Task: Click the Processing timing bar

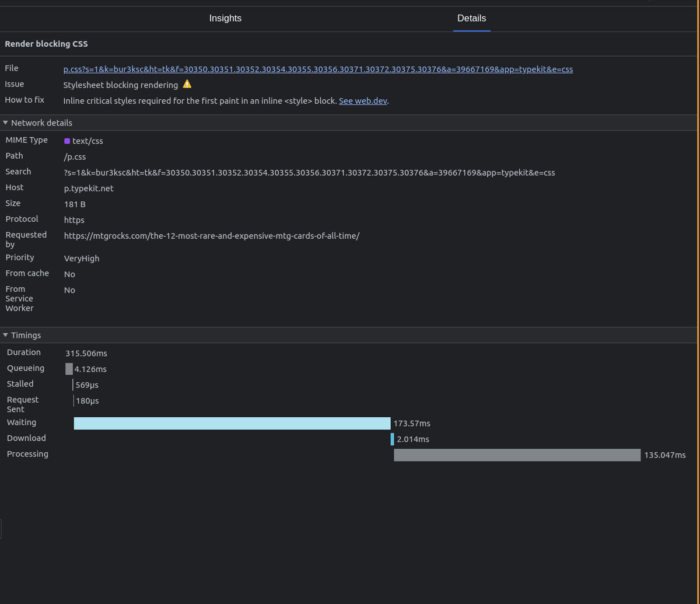Action: [x=517, y=455]
